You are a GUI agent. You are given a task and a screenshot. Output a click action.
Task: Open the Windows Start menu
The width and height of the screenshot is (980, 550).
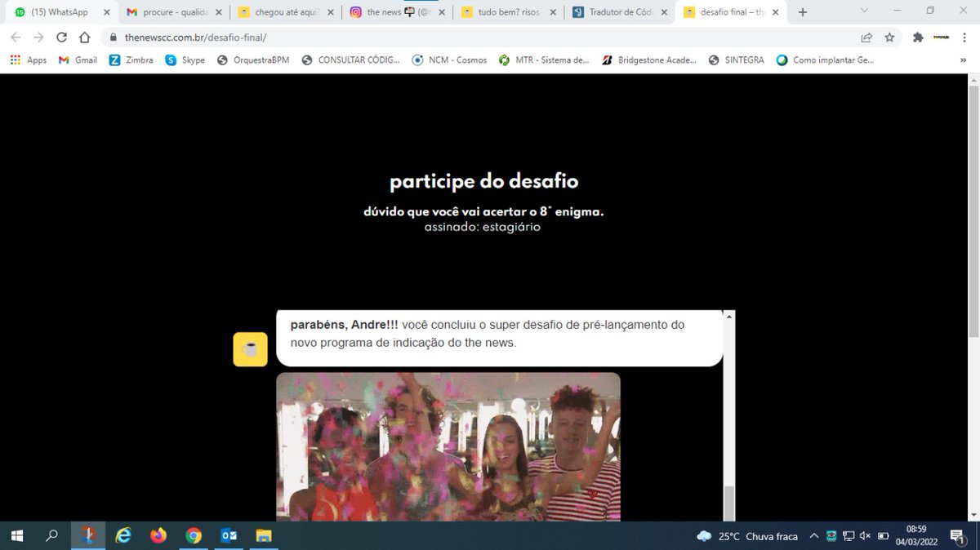pyautogui.click(x=16, y=535)
